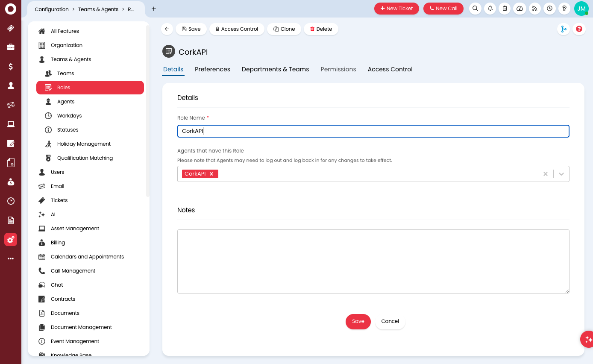The width and height of the screenshot is (593, 364).
Task: Open notifications bell icon
Action: [x=490, y=9]
